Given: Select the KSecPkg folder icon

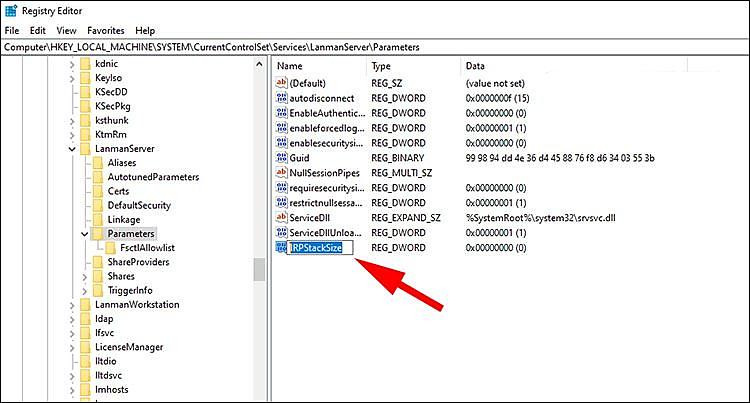Looking at the screenshot, I should click(x=85, y=106).
